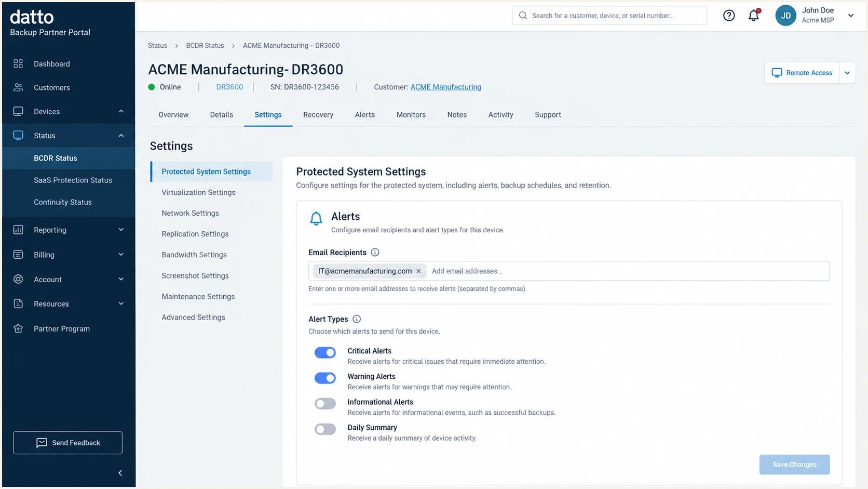Image resolution: width=868 pixels, height=489 pixels.
Task: Switch to the Activity tab
Action: click(x=500, y=115)
